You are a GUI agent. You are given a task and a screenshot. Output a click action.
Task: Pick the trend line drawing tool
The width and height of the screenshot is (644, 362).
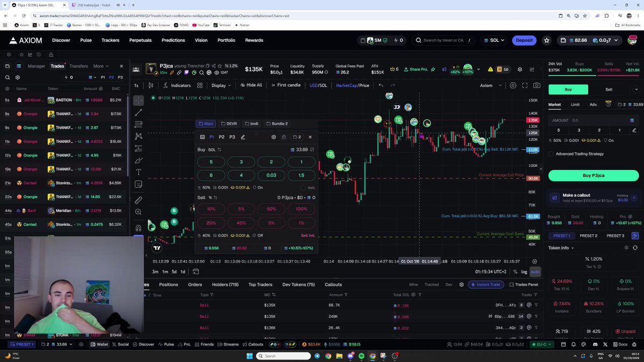pyautogui.click(x=138, y=113)
